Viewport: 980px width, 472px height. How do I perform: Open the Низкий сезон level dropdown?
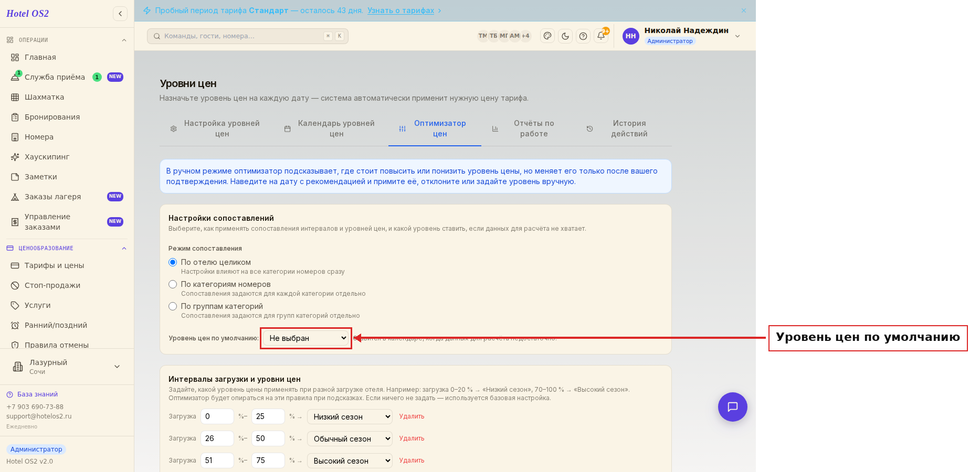(x=350, y=416)
